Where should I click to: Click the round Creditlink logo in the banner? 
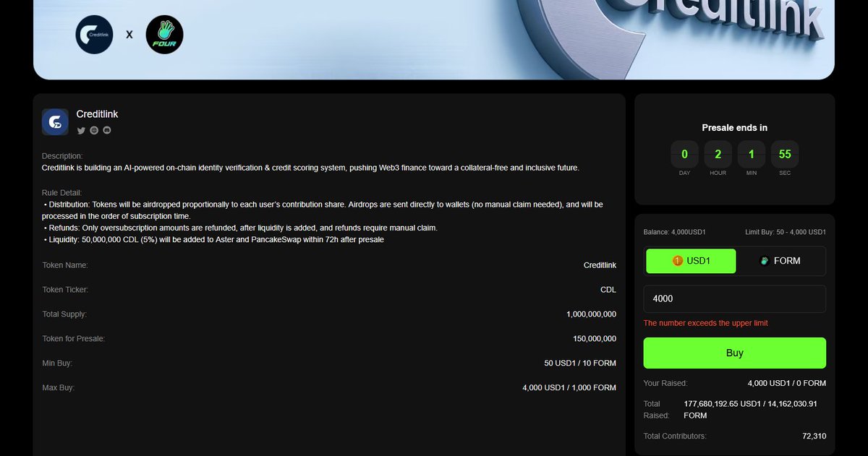click(x=95, y=34)
